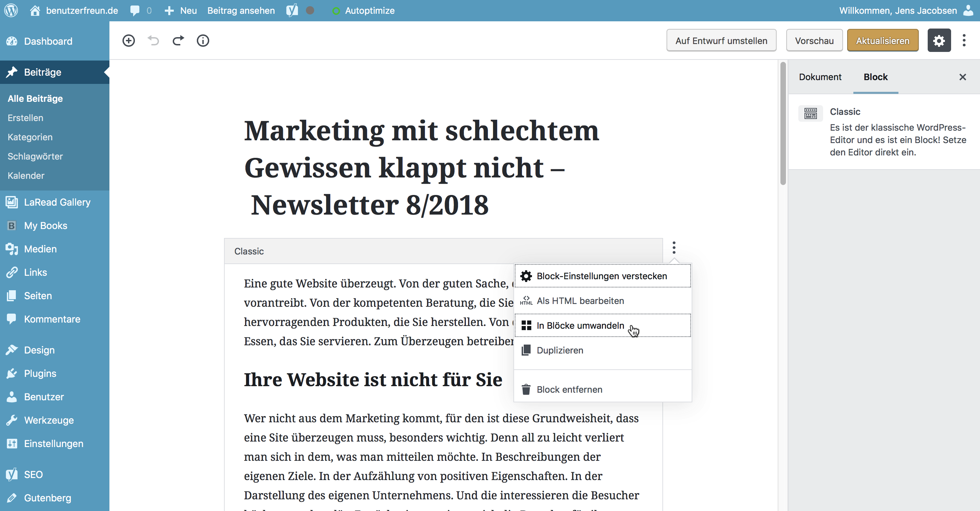This screenshot has width=980, height=511.
Task: Click the Design paintbrush icon
Action: tap(12, 350)
